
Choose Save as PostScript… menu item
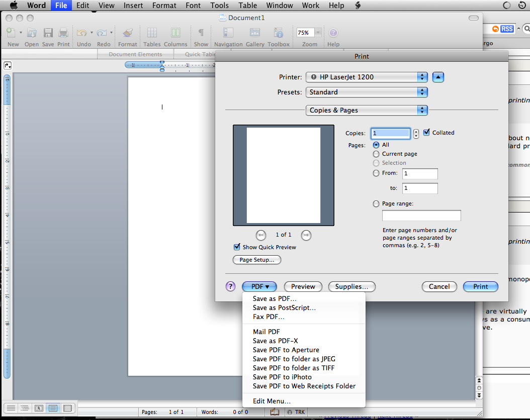(284, 308)
